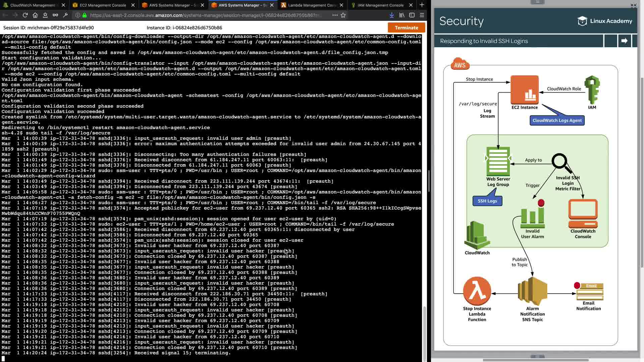The image size is (644, 362).
Task: Close the EC2 Management Console tab
Action: coord(133,5)
